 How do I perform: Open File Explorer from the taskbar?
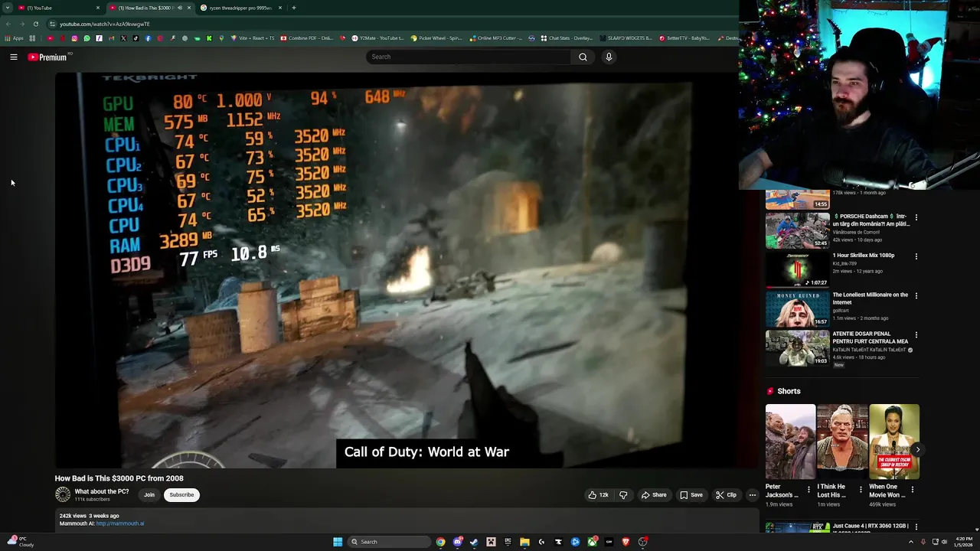[x=524, y=542]
